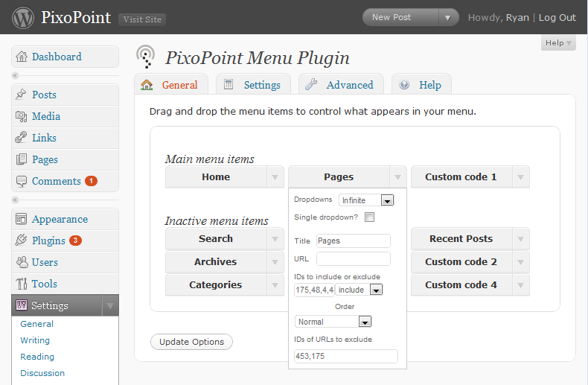
Task: Expand the Custom code 1 arrow
Action: point(520,177)
